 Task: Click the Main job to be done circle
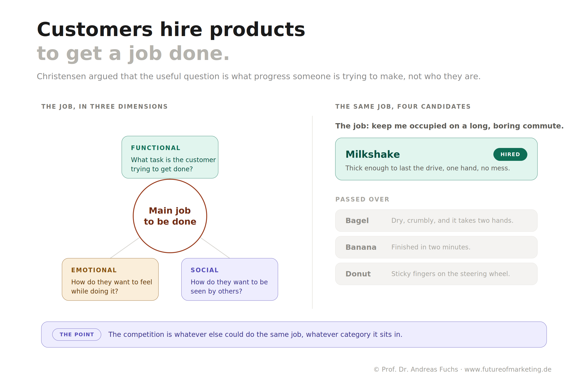tap(170, 216)
